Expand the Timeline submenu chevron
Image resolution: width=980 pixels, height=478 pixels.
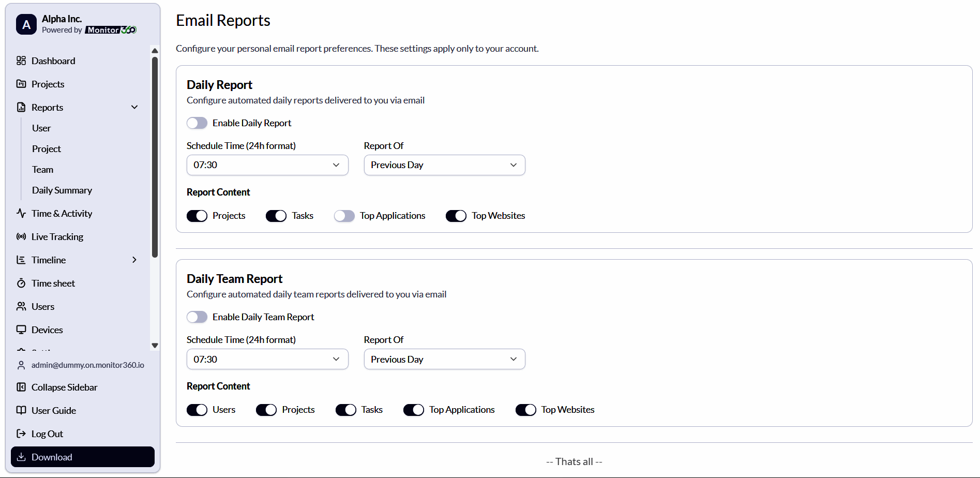(134, 260)
